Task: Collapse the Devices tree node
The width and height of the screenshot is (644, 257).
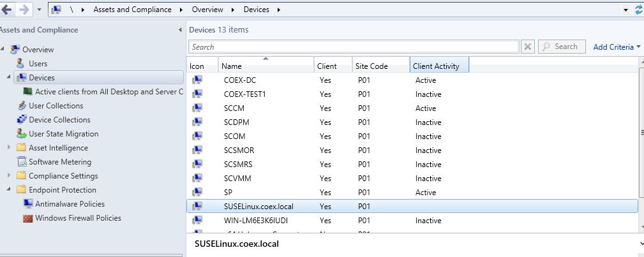Action: [x=9, y=77]
